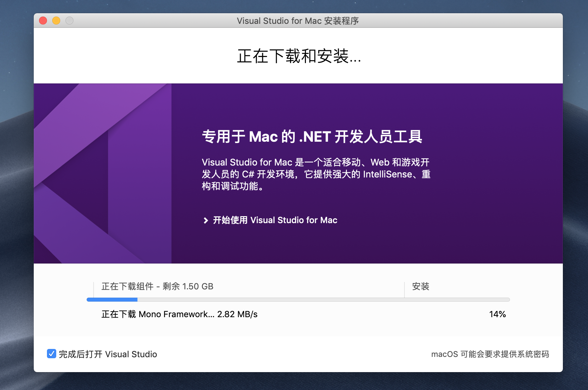
Task: Select the 正在下载组件 - 剩余 1.50 GB label
Action: click(157, 286)
